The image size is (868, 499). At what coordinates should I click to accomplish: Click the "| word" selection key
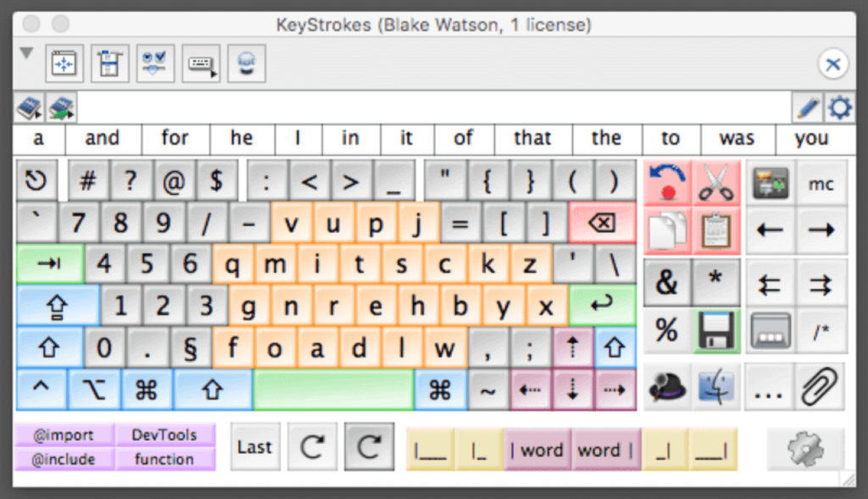[x=537, y=450]
